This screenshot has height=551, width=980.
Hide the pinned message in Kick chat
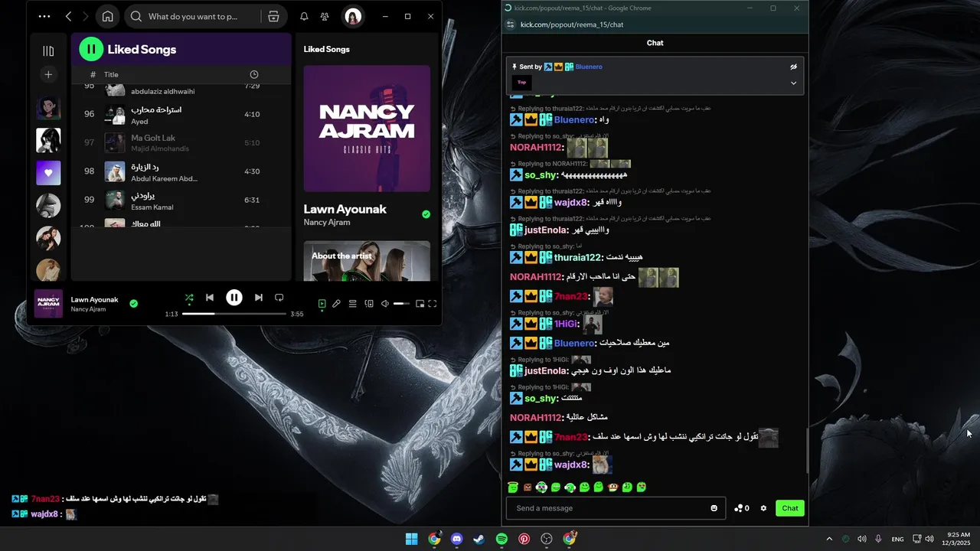pyautogui.click(x=793, y=67)
